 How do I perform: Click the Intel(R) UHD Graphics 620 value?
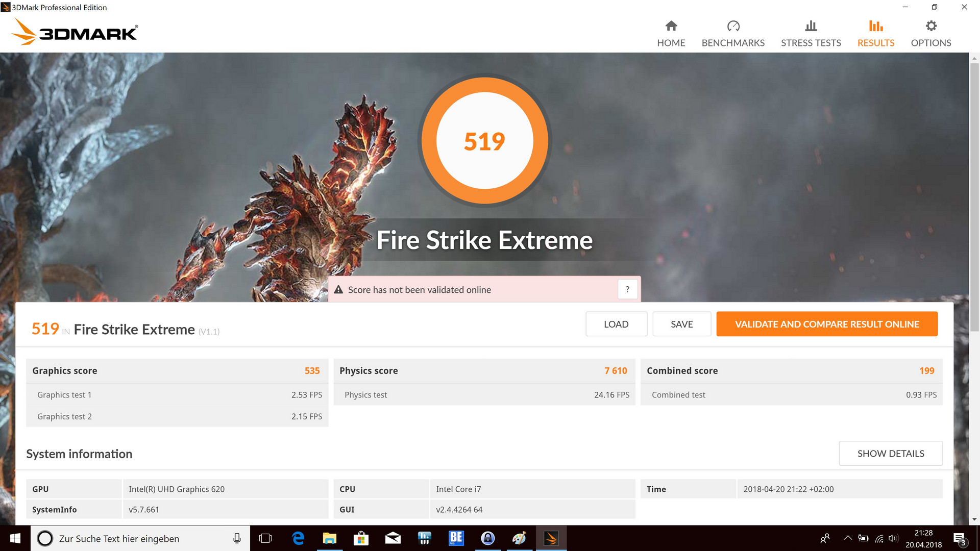[x=177, y=489]
